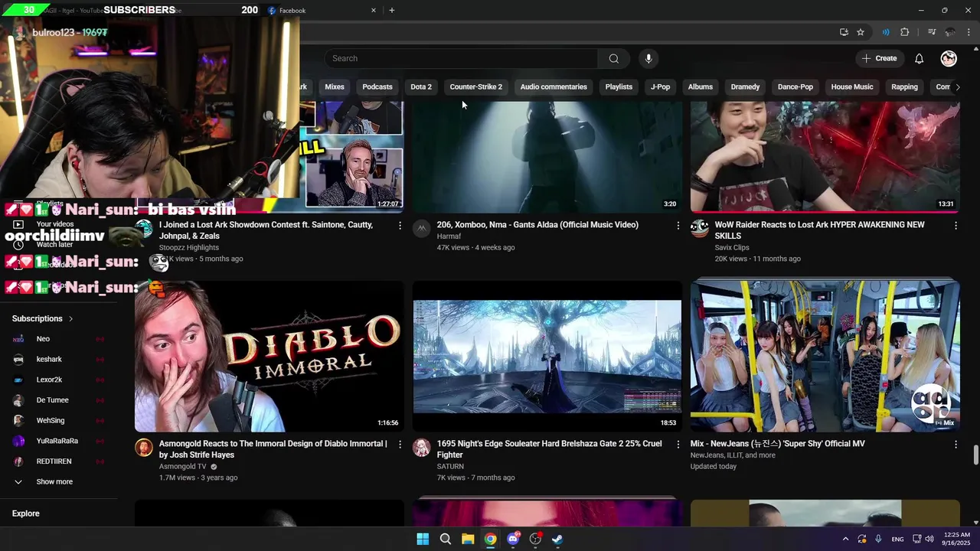
Task: Open File Explorer from taskbar
Action: click(x=468, y=540)
